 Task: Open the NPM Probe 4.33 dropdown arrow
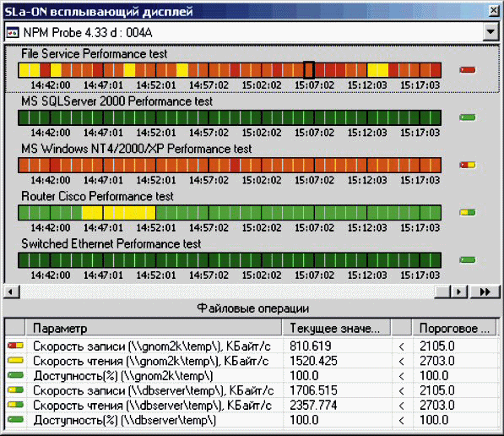490,32
